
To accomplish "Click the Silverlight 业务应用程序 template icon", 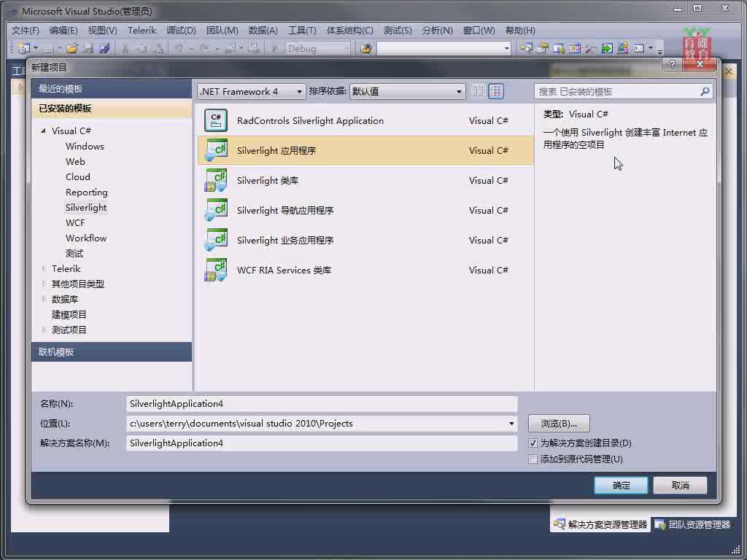I will click(216, 240).
